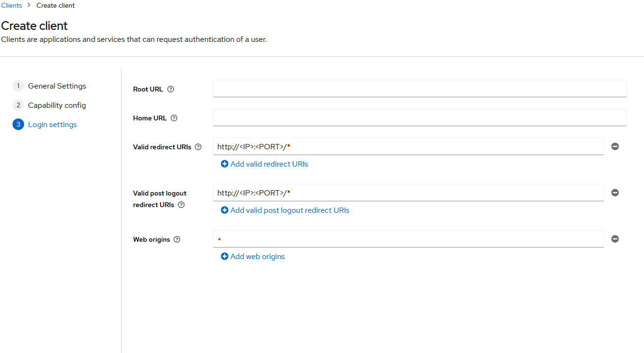Image resolution: width=644 pixels, height=353 pixels.
Task: Switch to the General Settings step
Action: 57,86
